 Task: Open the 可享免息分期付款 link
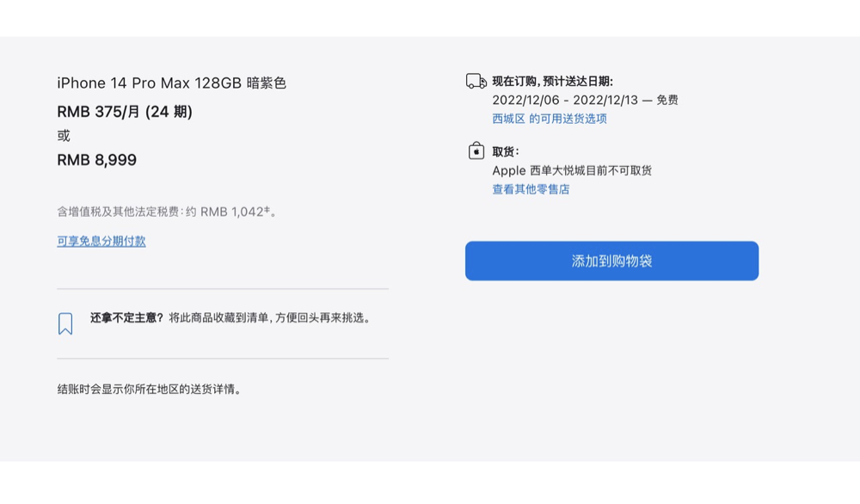pyautogui.click(x=101, y=242)
